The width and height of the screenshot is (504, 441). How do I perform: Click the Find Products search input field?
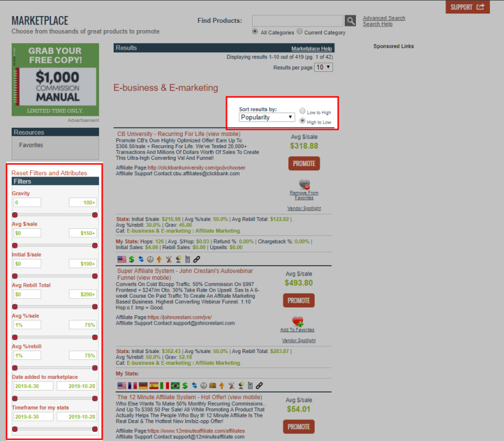297,20
